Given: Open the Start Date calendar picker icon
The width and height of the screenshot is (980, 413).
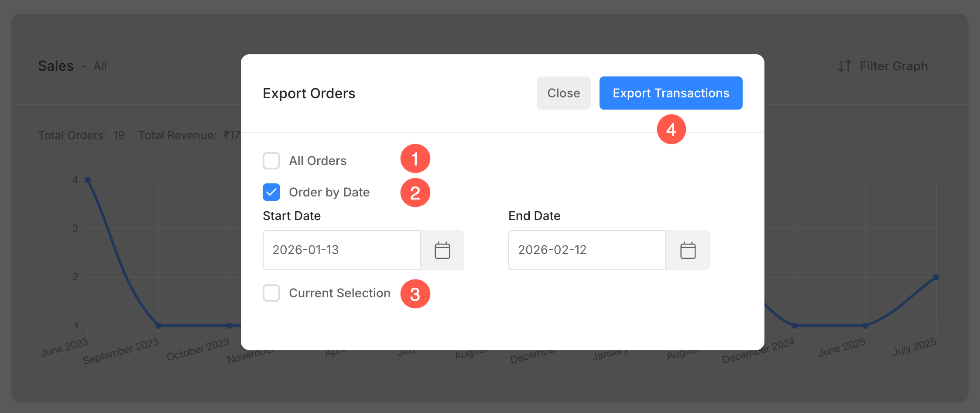Looking at the screenshot, I should coord(442,250).
